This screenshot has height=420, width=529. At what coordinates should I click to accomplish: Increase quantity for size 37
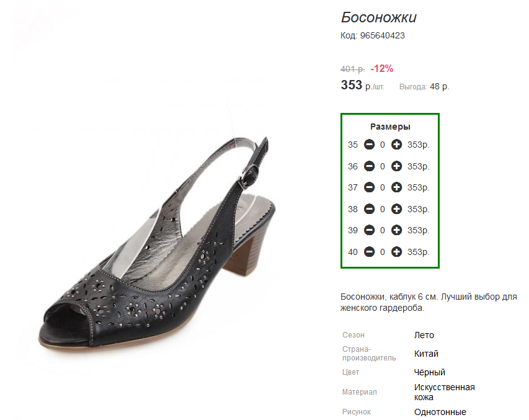pos(396,187)
